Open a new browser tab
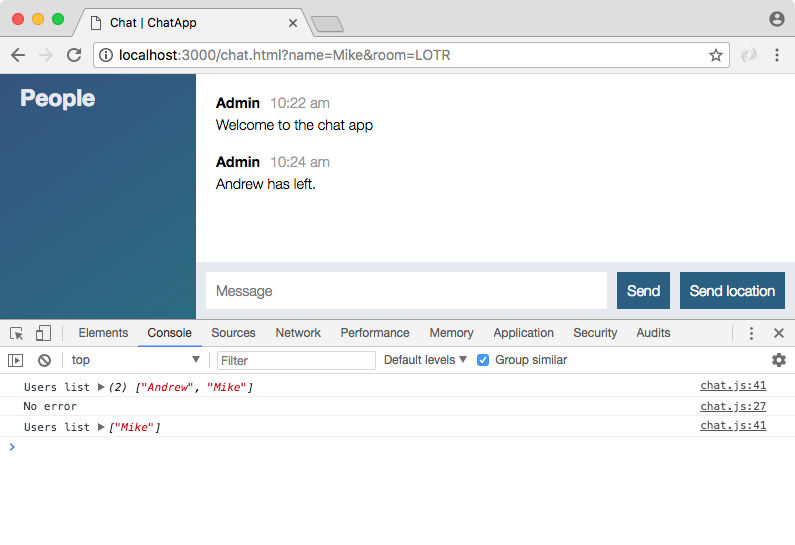Screen dimensions: 795x545 [328, 24]
